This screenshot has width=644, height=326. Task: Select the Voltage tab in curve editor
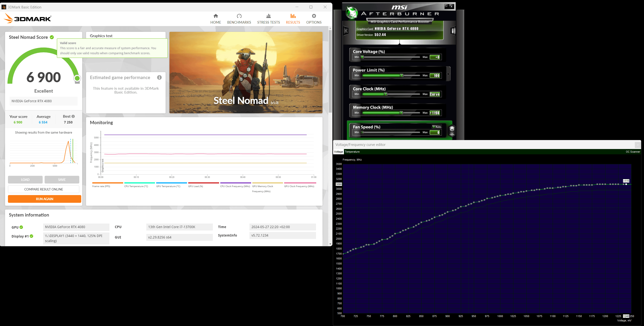(x=338, y=152)
